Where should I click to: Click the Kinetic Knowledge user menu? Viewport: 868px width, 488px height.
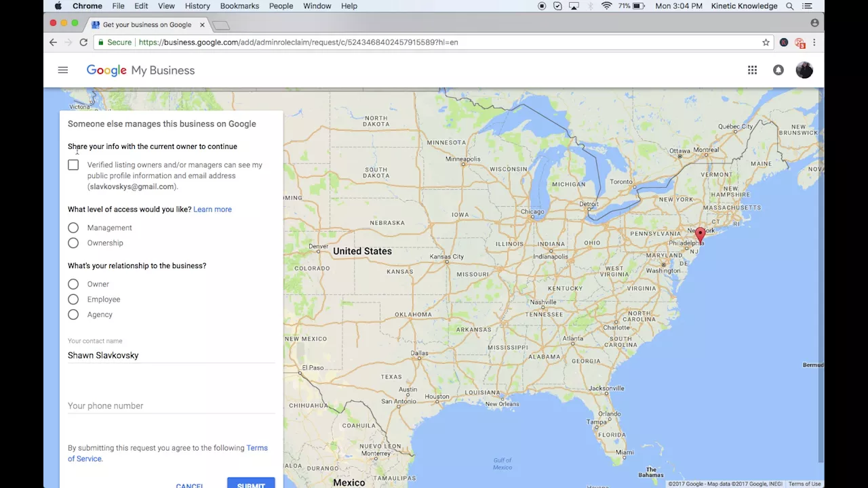(744, 6)
